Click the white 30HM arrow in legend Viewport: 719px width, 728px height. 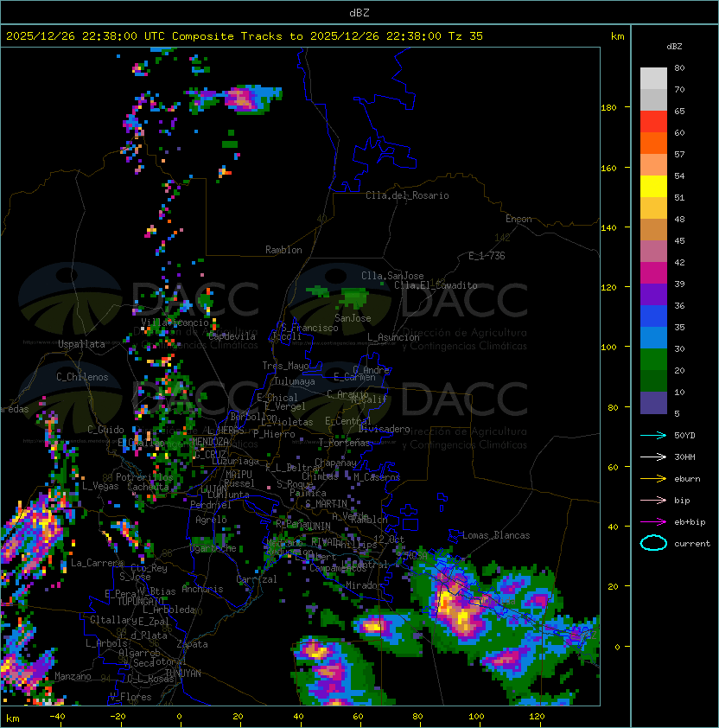(653, 457)
